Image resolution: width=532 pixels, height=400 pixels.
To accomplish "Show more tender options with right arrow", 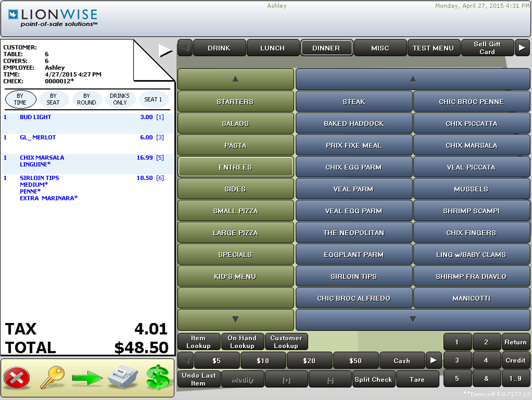I will [433, 360].
